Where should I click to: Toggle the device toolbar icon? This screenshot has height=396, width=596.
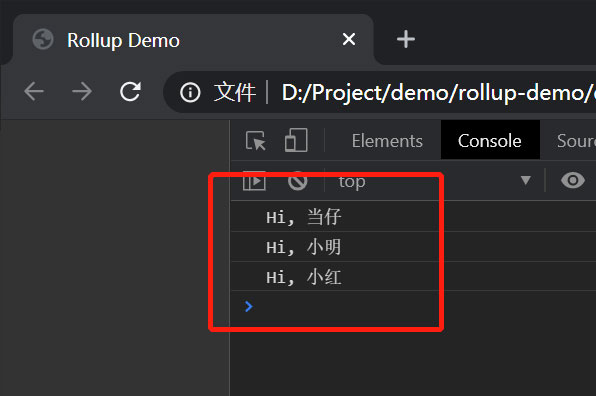[296, 141]
